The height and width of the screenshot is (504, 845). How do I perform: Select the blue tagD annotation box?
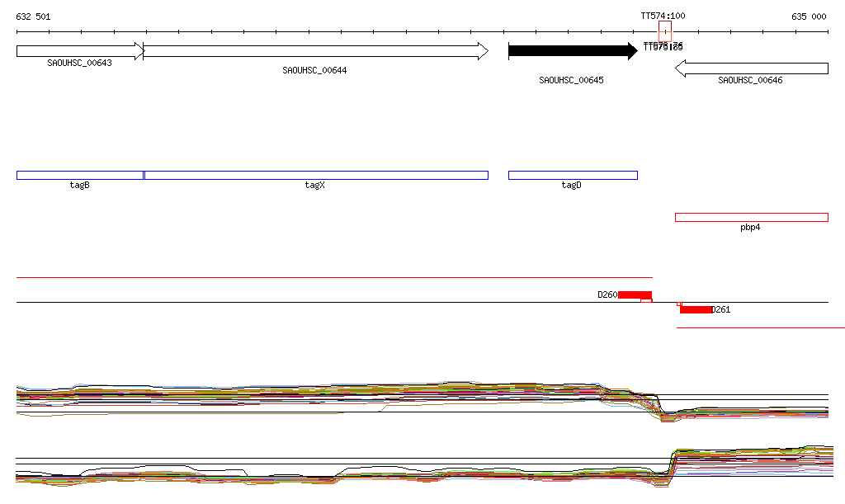pyautogui.click(x=573, y=175)
